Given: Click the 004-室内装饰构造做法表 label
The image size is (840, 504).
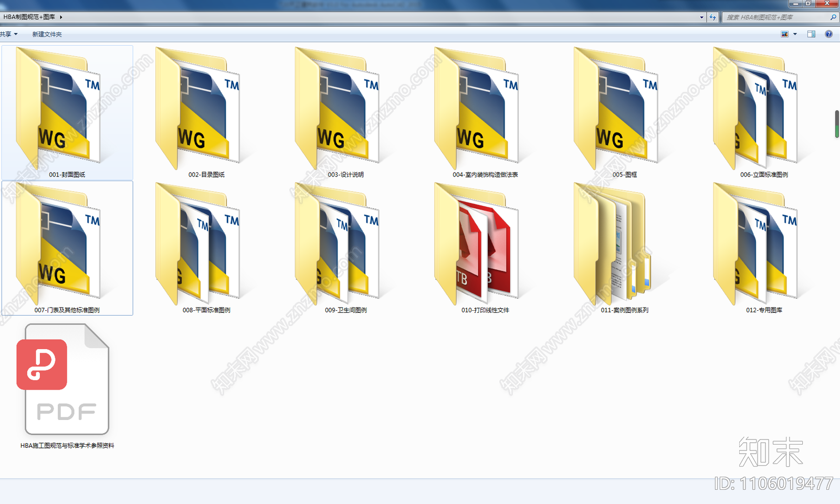Looking at the screenshot, I should pyautogui.click(x=485, y=175).
